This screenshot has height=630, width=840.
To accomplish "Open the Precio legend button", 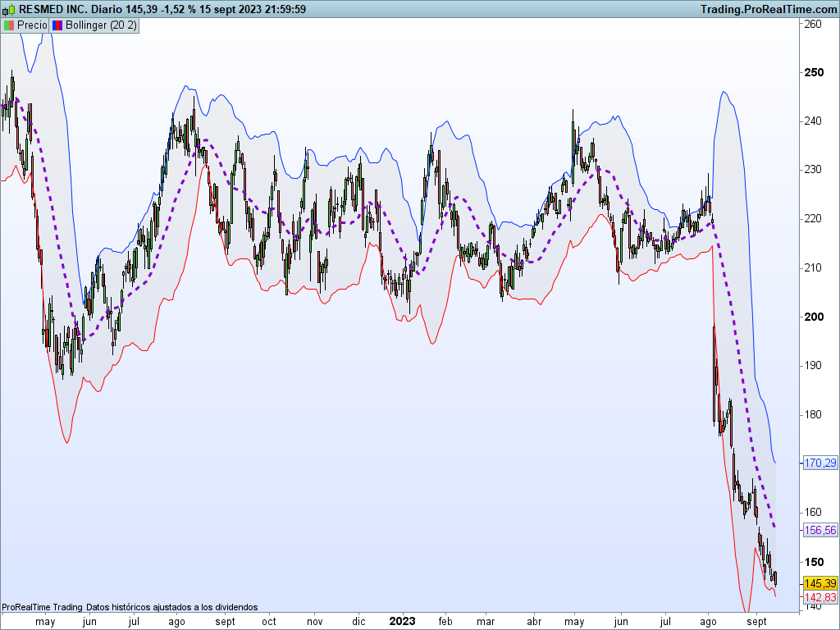I will pyautogui.click(x=25, y=25).
